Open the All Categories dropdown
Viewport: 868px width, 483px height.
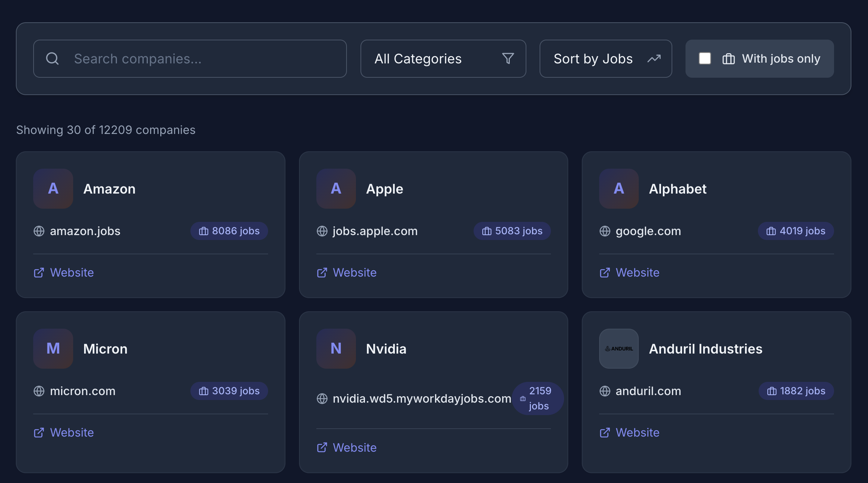[443, 58]
